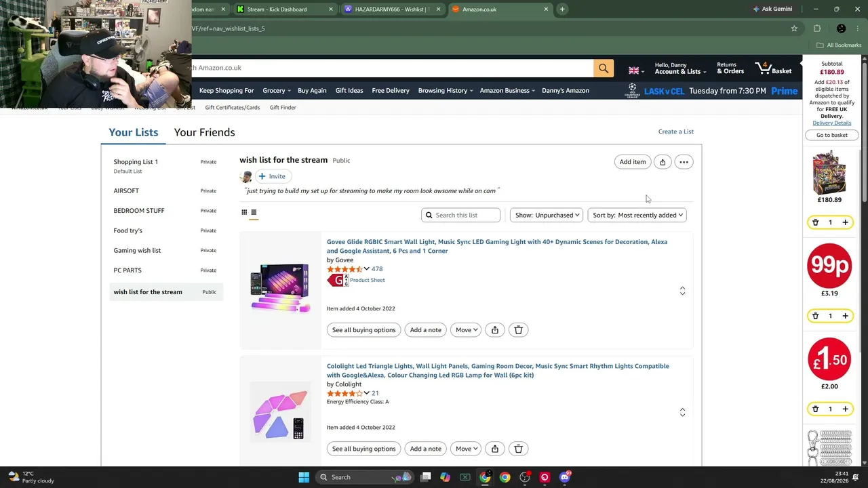Image resolution: width=868 pixels, height=488 pixels.
Task: Click the Search this list field
Action: click(460, 215)
